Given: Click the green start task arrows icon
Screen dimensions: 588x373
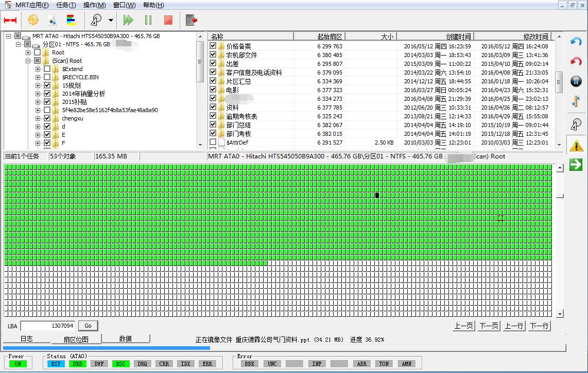Looking at the screenshot, I should (128, 20).
